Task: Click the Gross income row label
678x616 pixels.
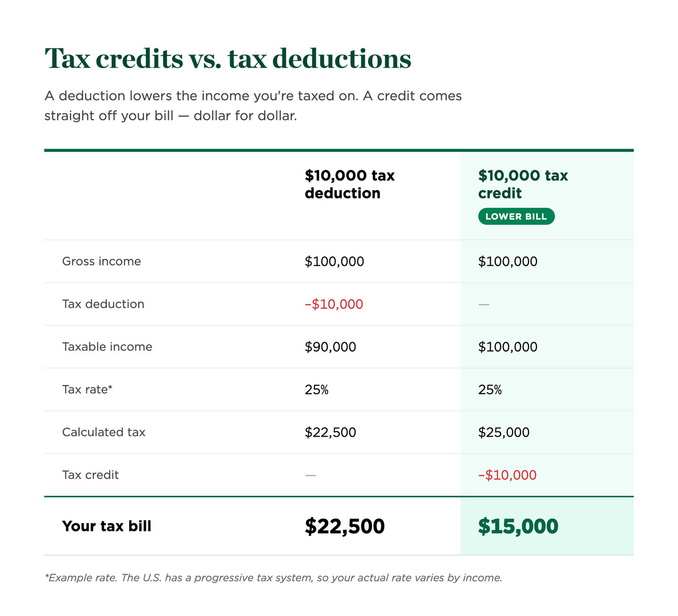Action: [x=102, y=261]
